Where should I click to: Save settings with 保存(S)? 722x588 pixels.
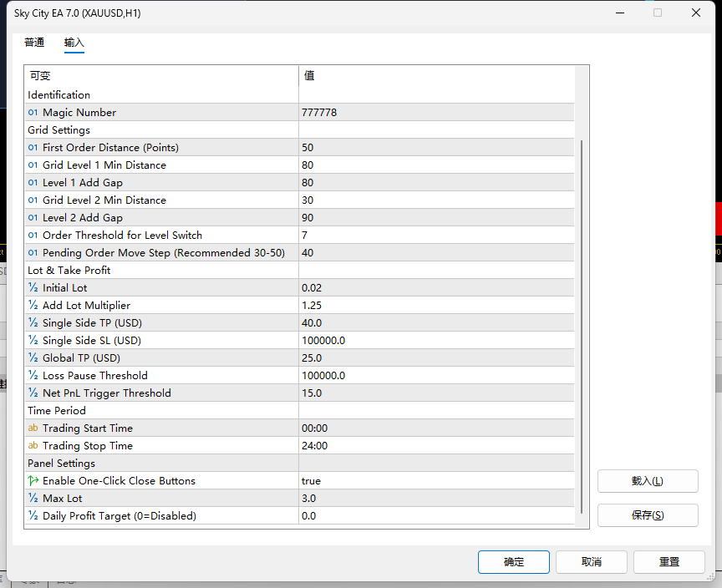point(648,515)
